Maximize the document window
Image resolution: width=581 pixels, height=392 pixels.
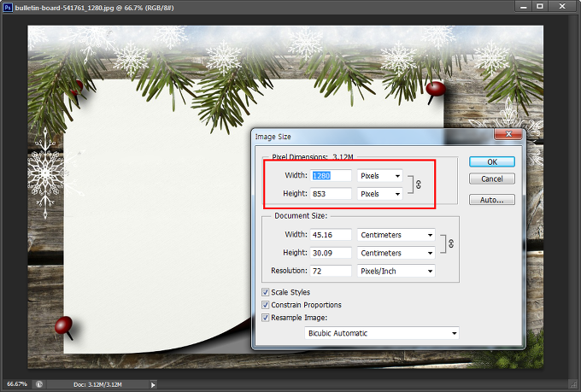point(540,7)
